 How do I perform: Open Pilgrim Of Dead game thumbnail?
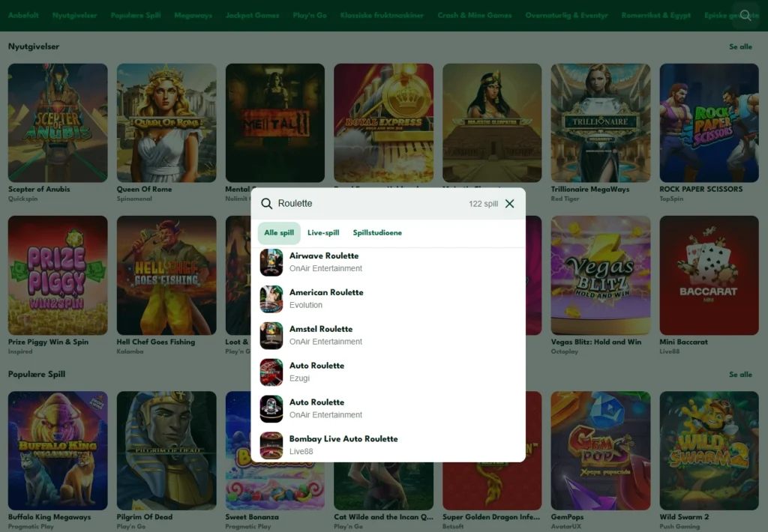[x=166, y=451]
